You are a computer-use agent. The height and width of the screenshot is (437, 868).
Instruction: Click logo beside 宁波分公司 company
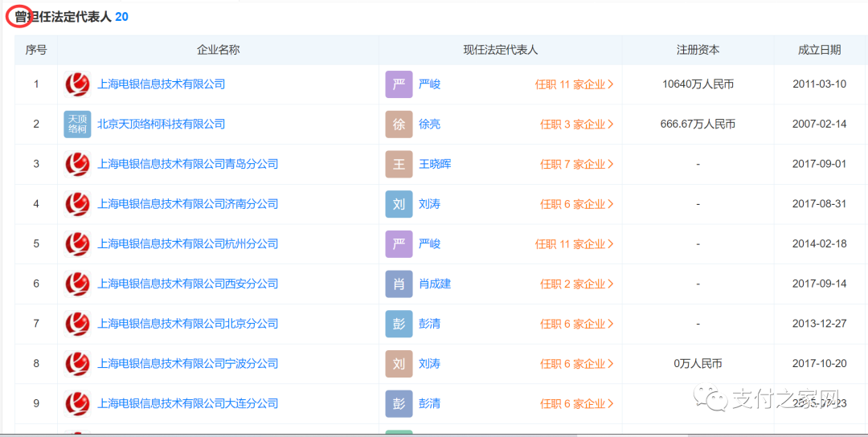pos(77,363)
